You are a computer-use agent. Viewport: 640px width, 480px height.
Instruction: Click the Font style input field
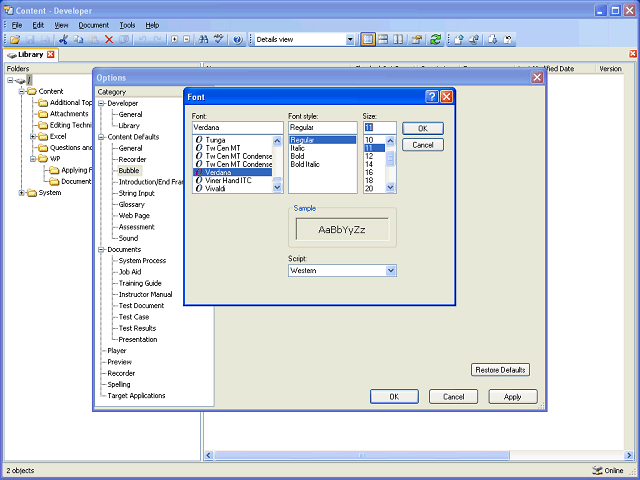[x=322, y=127]
